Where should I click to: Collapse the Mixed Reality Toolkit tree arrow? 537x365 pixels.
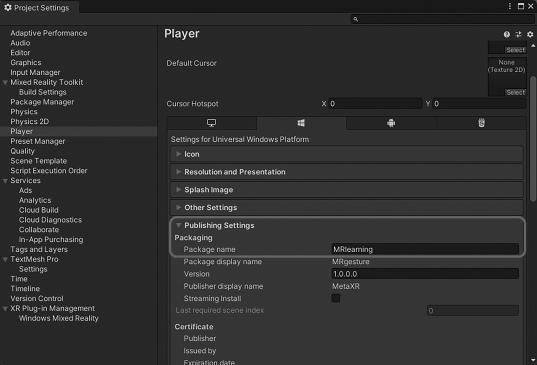coord(5,83)
